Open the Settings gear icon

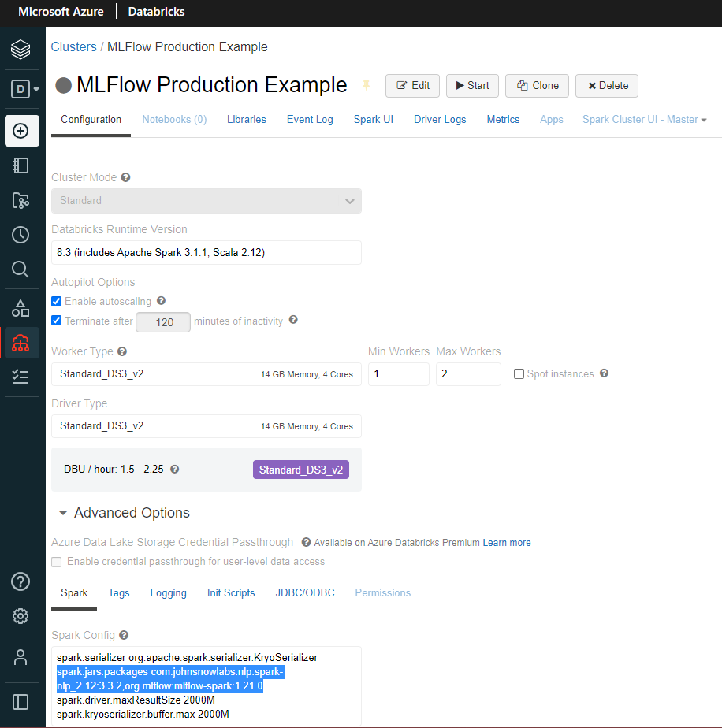[20, 616]
